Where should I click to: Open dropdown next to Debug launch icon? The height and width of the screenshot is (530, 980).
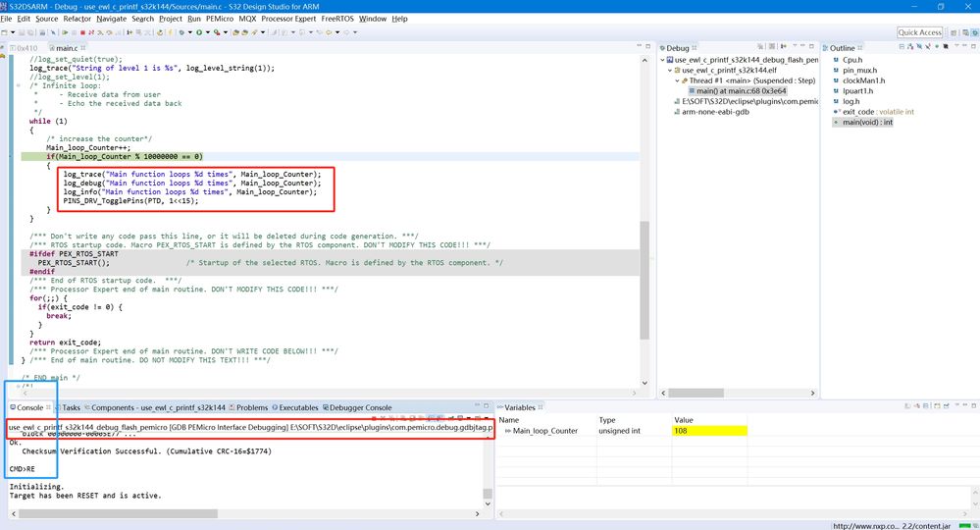click(x=190, y=32)
